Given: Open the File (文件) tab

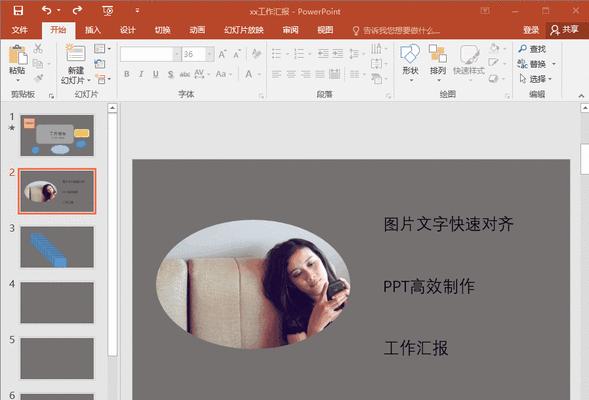Looking at the screenshot, I should (x=19, y=30).
